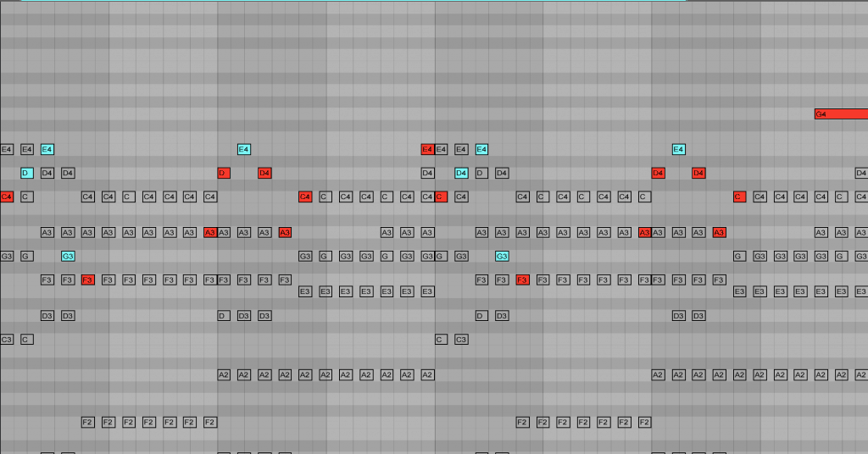Select the leftmost gray D3 note
This screenshot has height=454, width=868.
[x=47, y=316]
